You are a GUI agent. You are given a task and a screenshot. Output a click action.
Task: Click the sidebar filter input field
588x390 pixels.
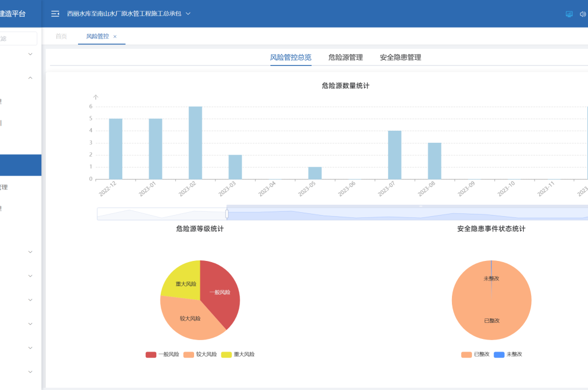click(x=18, y=38)
